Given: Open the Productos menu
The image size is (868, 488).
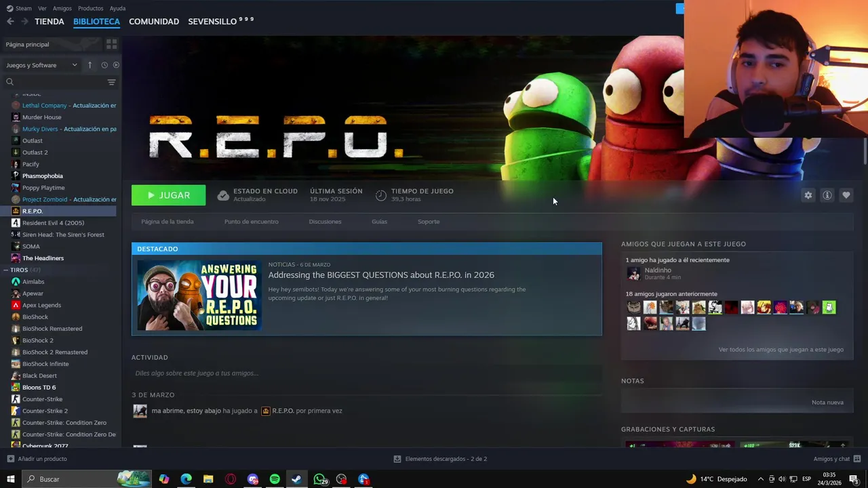Looking at the screenshot, I should [x=90, y=8].
